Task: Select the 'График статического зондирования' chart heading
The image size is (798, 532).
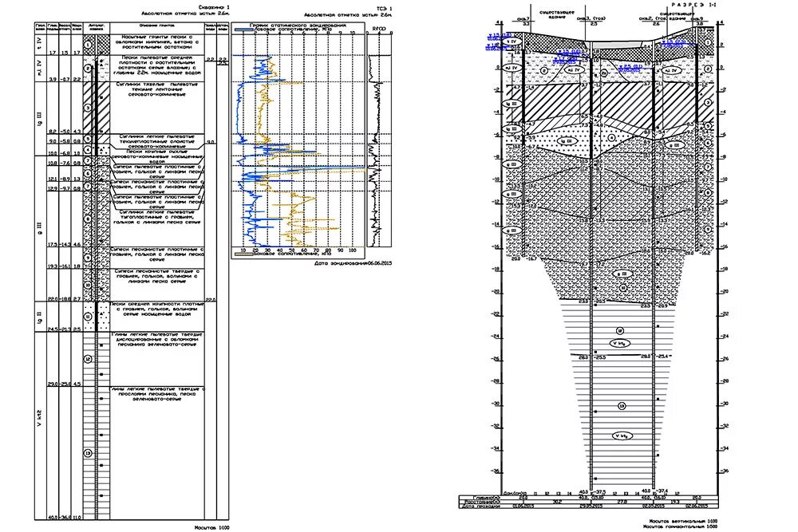Action: click(298, 25)
